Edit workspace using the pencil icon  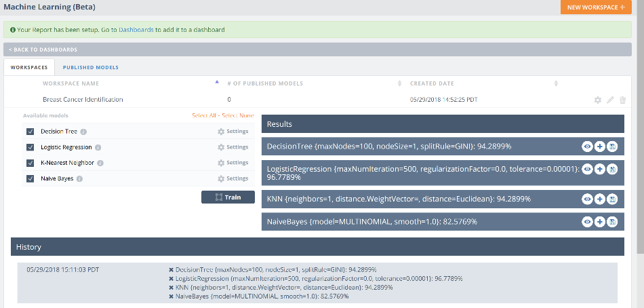point(610,100)
